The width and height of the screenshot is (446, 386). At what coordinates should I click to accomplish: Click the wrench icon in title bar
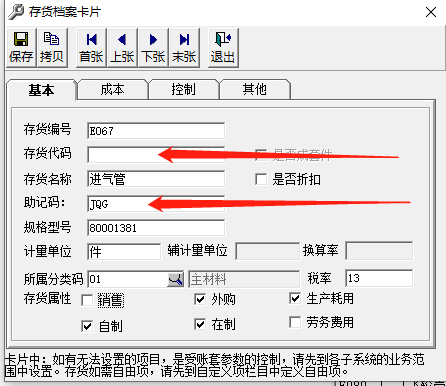(x=16, y=12)
